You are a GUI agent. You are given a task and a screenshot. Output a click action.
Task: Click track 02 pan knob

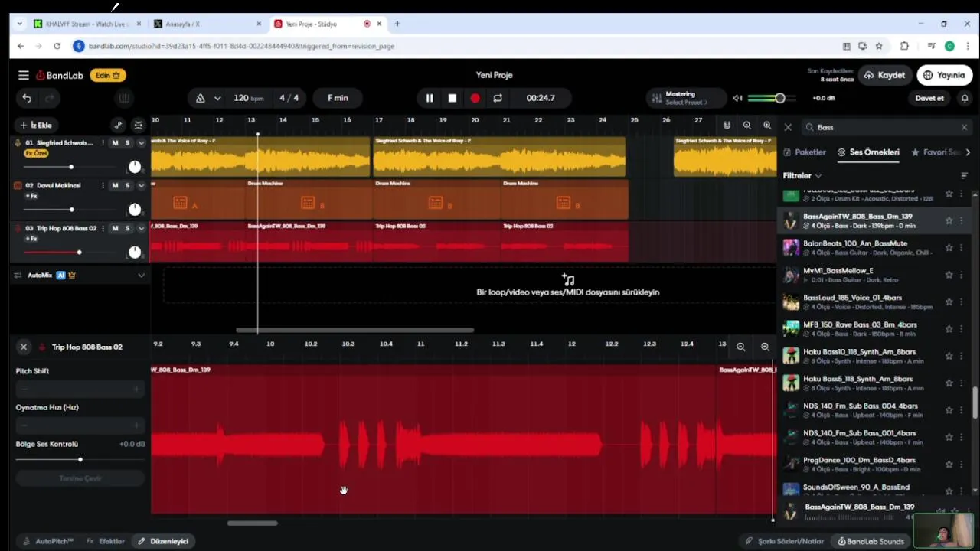tap(135, 209)
